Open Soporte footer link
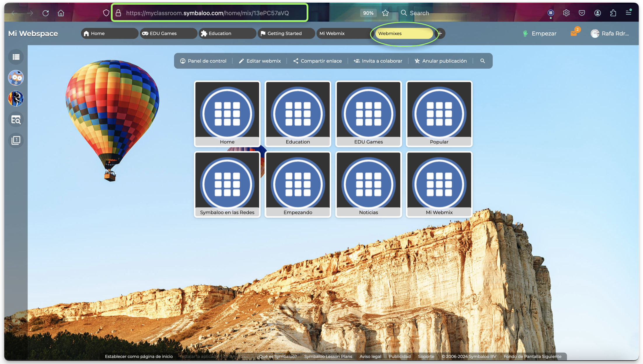The image size is (643, 364). coord(426,356)
